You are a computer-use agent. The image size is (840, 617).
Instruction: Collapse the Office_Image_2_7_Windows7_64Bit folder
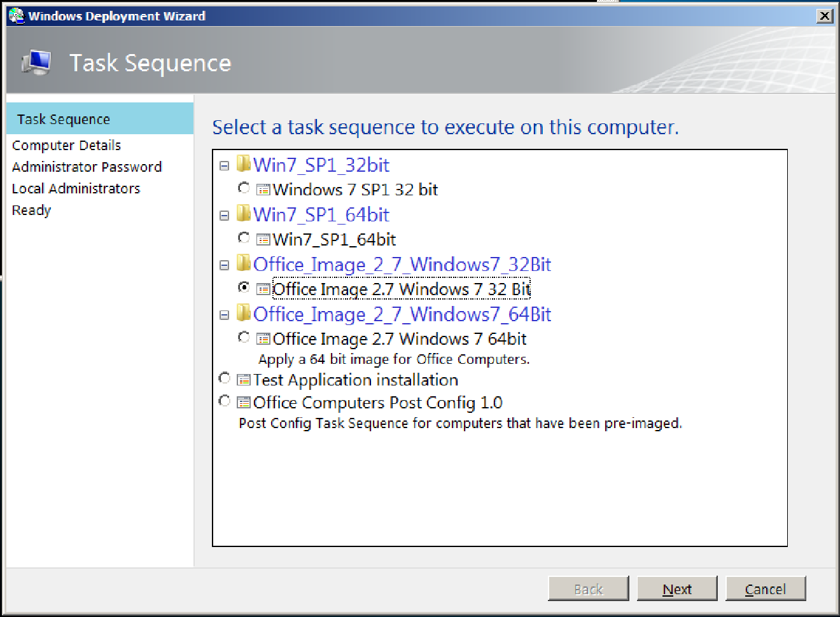point(224,314)
